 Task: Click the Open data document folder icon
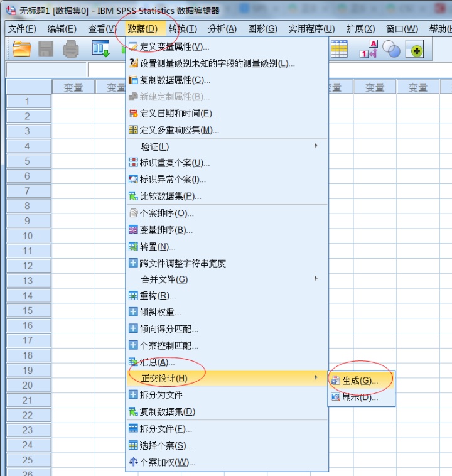[x=22, y=49]
